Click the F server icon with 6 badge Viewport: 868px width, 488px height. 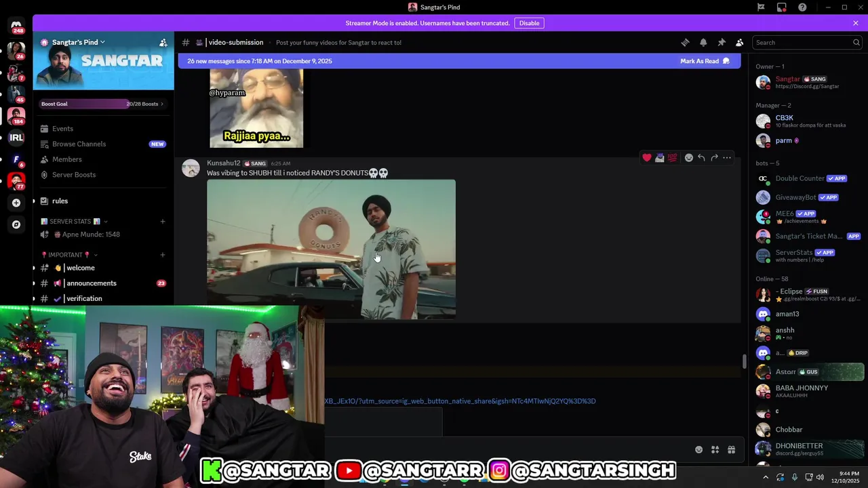pos(16,160)
